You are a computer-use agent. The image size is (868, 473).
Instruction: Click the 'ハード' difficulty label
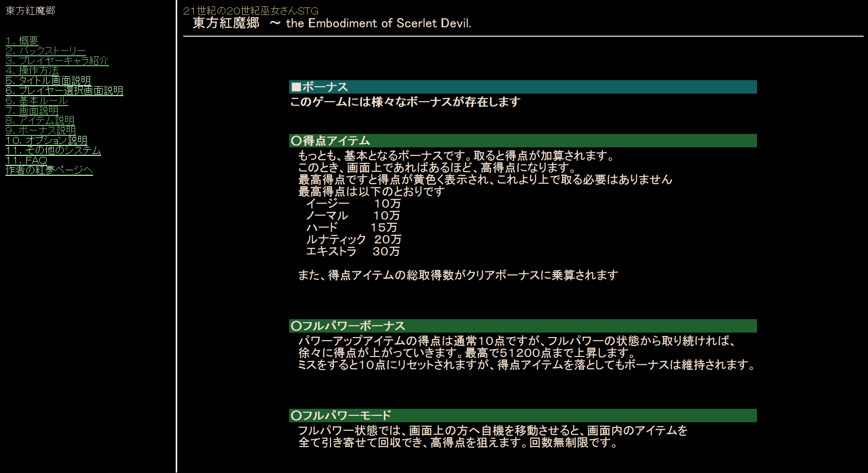(322, 228)
